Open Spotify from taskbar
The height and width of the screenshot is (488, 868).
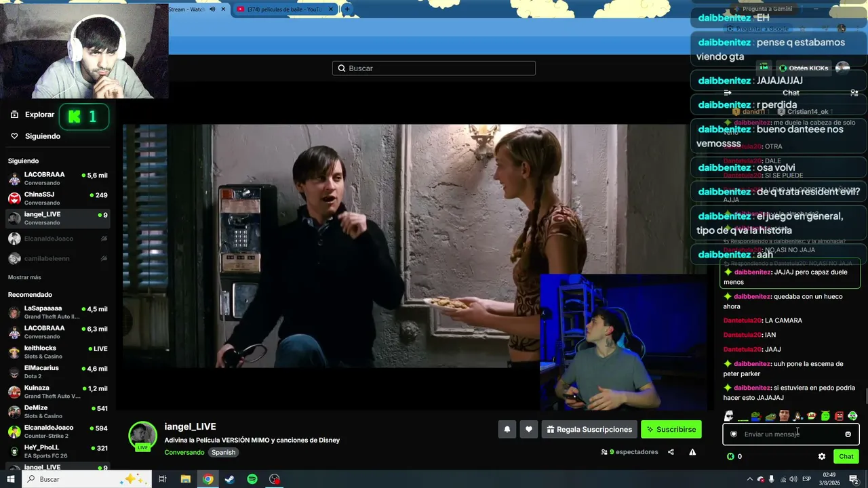click(x=252, y=479)
